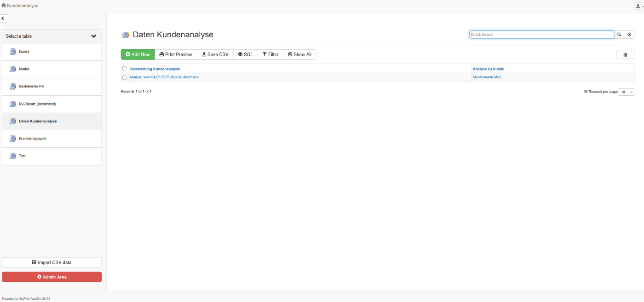Click Show All button
The image size is (644, 302).
point(299,54)
